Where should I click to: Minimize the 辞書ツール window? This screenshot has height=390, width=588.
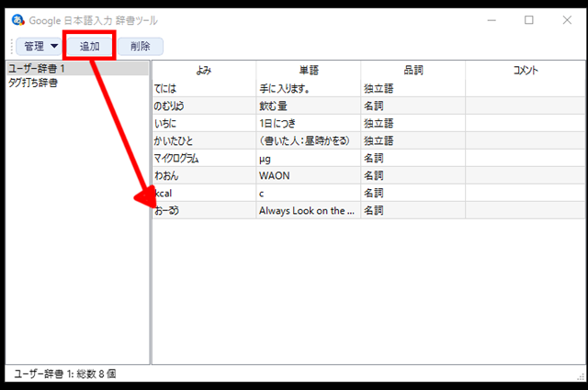click(x=492, y=20)
